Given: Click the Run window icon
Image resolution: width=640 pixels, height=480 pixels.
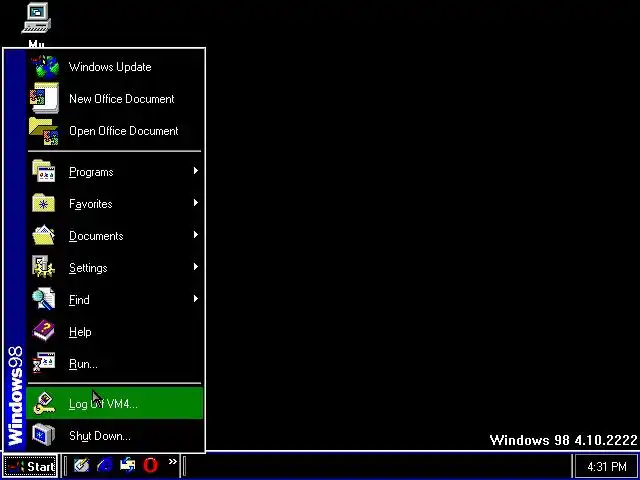Looking at the screenshot, I should 43,363.
